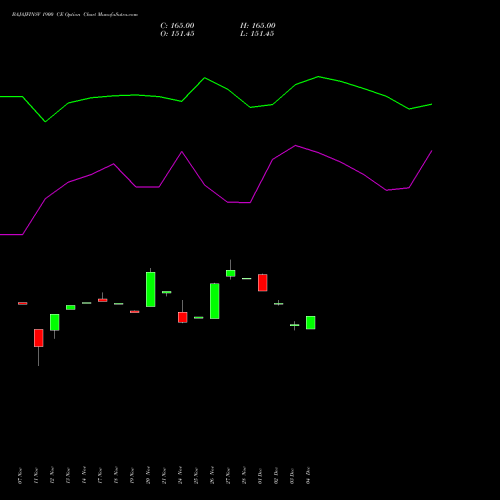Click the green candle above 12 Nov
Image resolution: width=500 pixels, height=500 pixels.
pos(55,322)
